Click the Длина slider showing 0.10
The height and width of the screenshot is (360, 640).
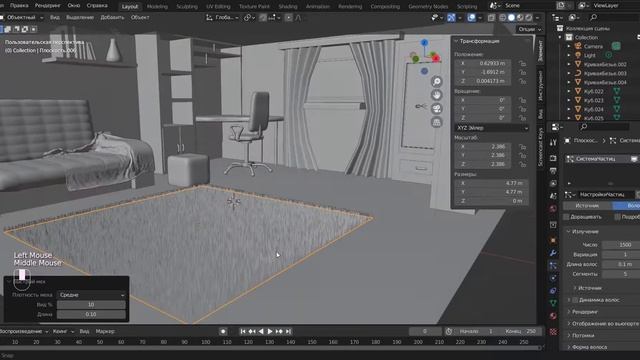tap(91, 314)
